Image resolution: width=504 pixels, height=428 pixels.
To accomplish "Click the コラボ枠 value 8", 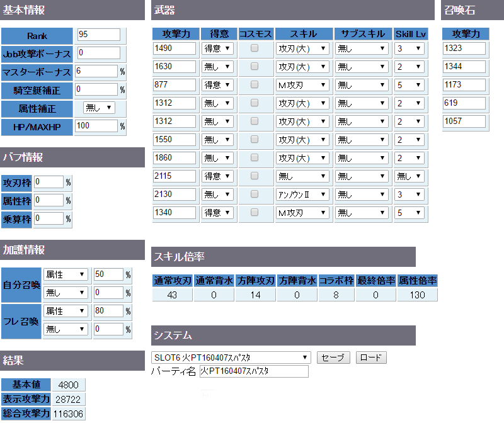I will (336, 295).
